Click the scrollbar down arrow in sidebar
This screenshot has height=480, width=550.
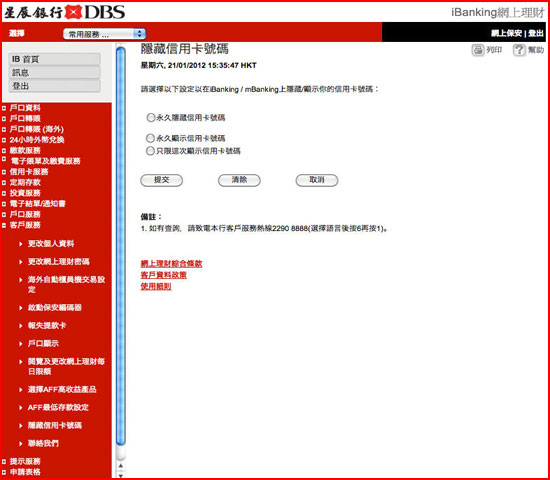121,476
